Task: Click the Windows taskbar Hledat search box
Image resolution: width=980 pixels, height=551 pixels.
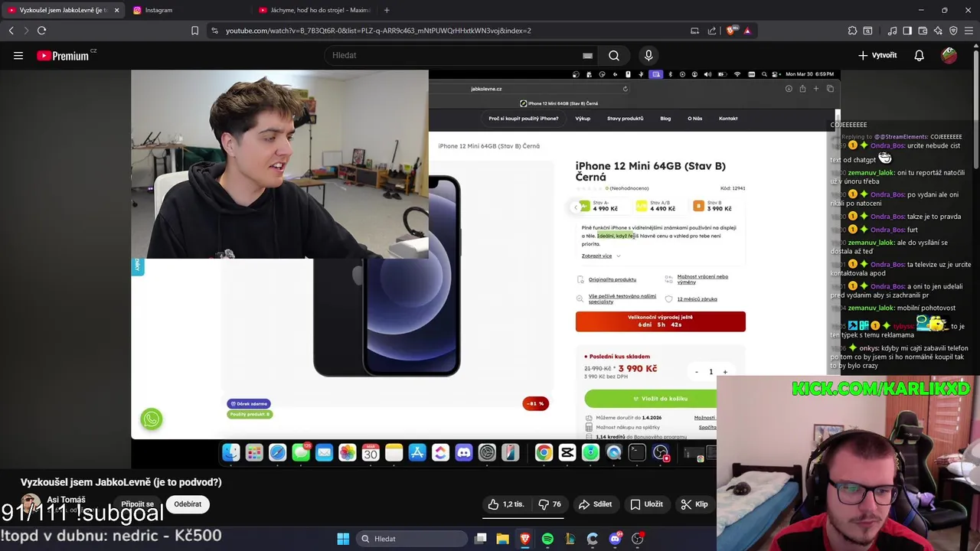Action: click(x=413, y=539)
